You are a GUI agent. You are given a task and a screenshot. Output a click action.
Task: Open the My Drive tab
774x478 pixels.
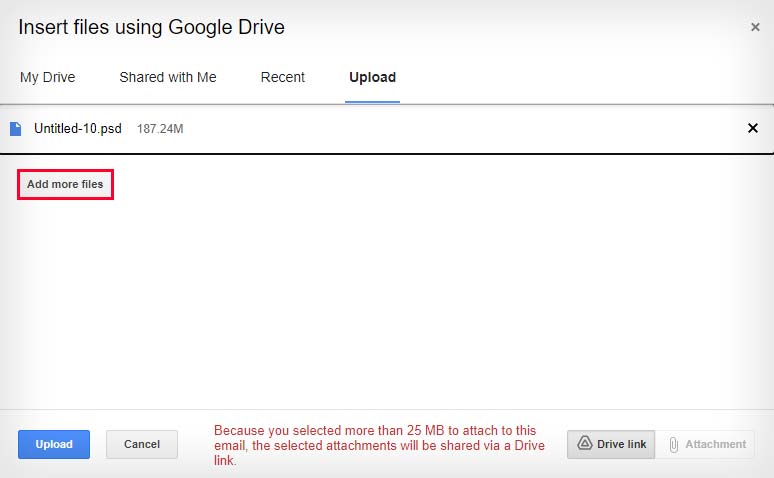[47, 78]
